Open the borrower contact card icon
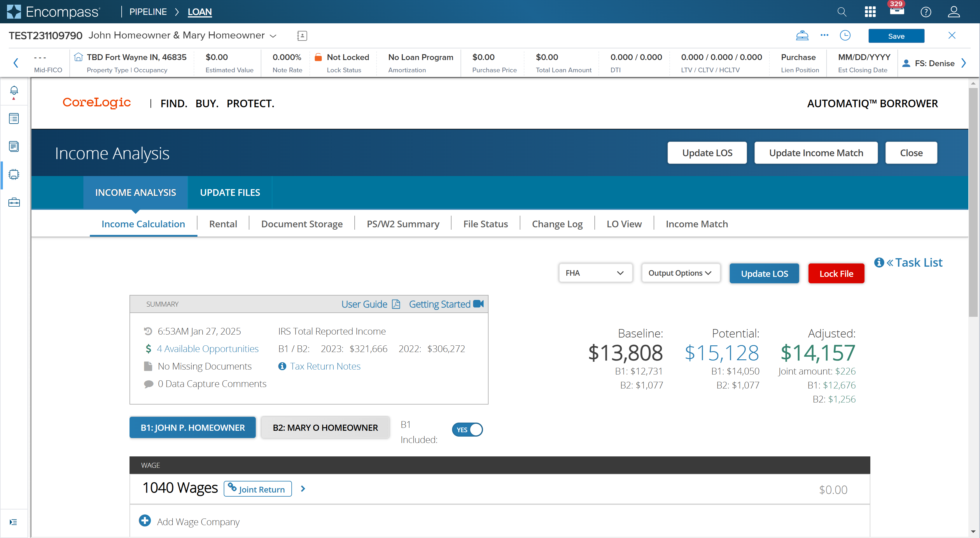 tap(302, 36)
